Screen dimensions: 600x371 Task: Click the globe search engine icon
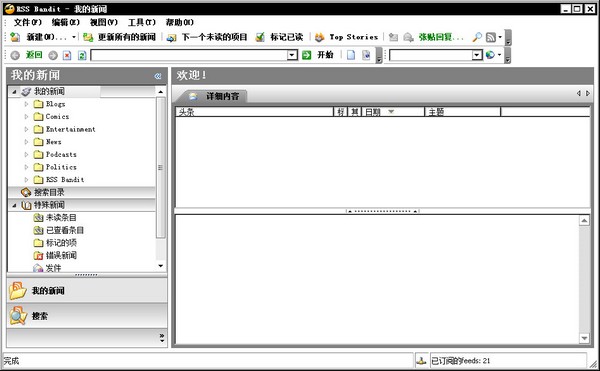tap(490, 55)
